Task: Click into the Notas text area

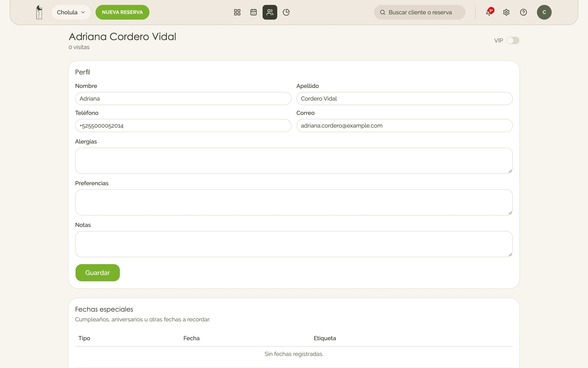Action: tap(294, 244)
